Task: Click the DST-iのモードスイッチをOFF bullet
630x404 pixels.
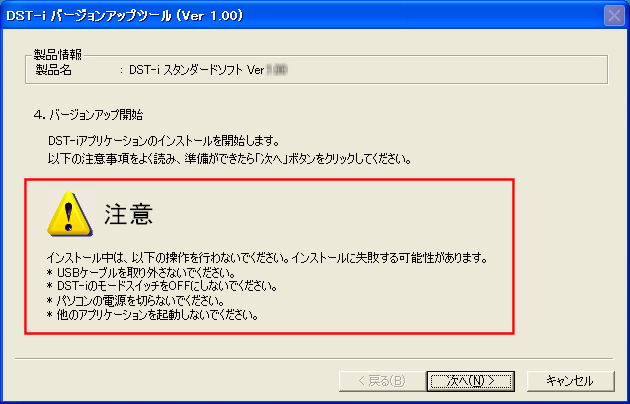Action: (x=162, y=287)
